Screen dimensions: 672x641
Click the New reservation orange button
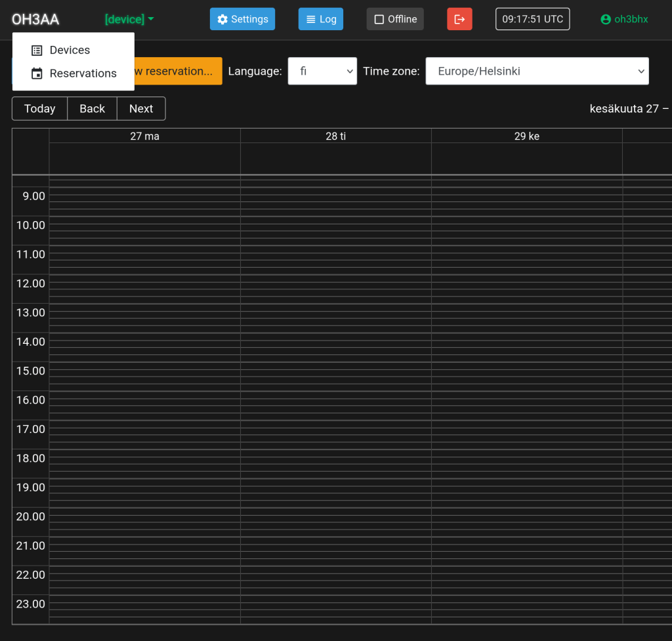[x=178, y=71]
